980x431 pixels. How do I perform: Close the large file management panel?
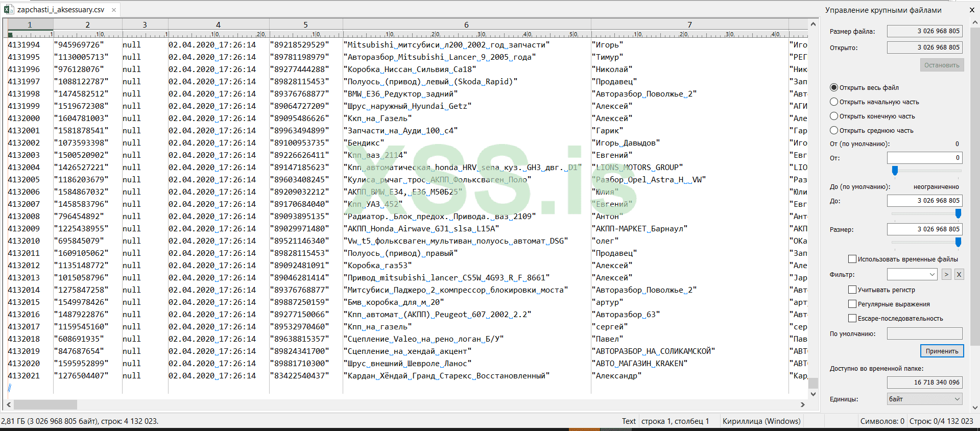pos(972,10)
